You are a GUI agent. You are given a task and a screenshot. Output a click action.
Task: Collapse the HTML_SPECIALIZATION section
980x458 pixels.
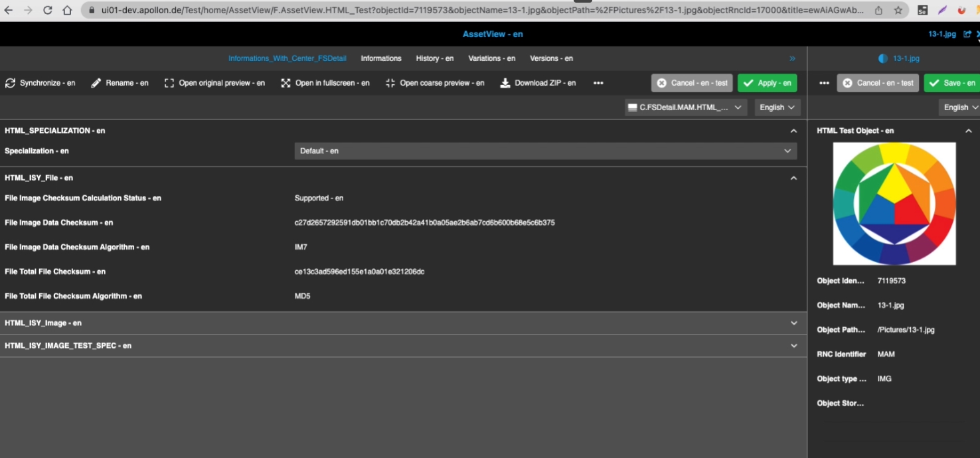pyautogui.click(x=793, y=131)
